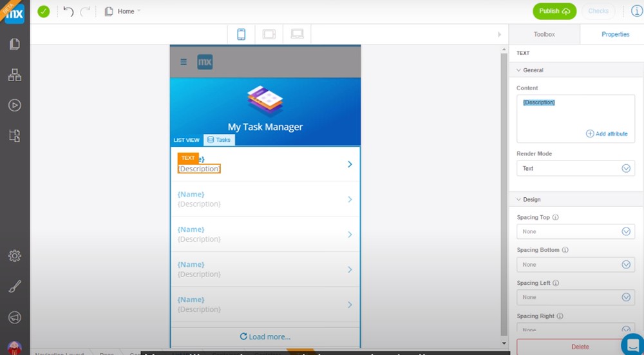Viewport: 644px width, 355px height.
Task: Switch to tablet device preview
Action: [269, 34]
